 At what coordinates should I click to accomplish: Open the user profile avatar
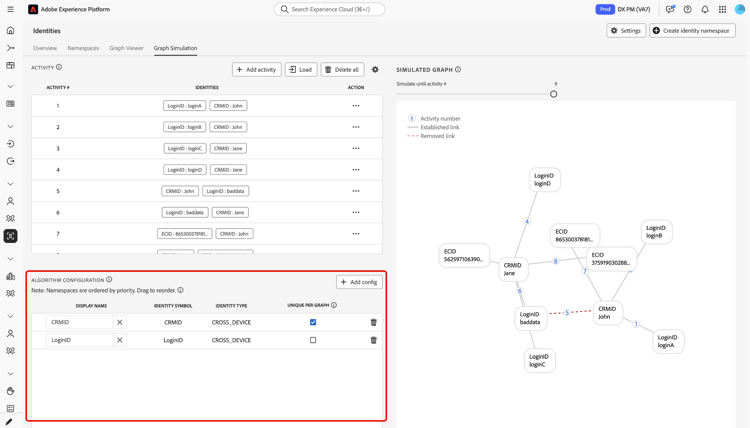point(739,9)
